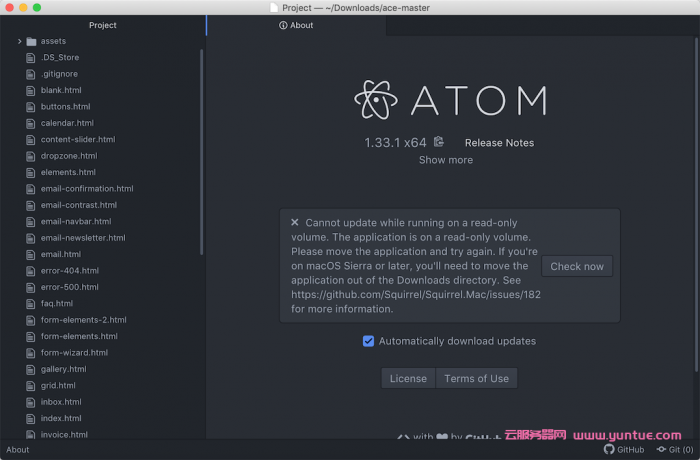Click the Project tree view scrollbar
This screenshot has height=460, width=700.
(x=201, y=150)
